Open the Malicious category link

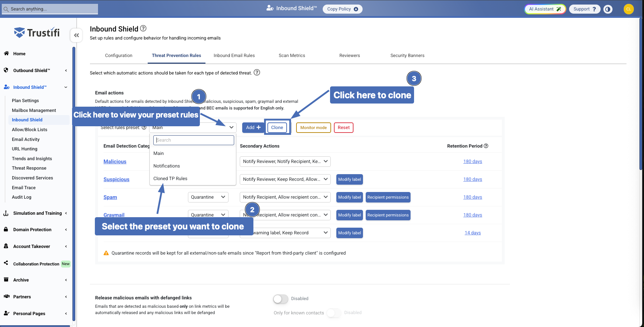point(115,162)
